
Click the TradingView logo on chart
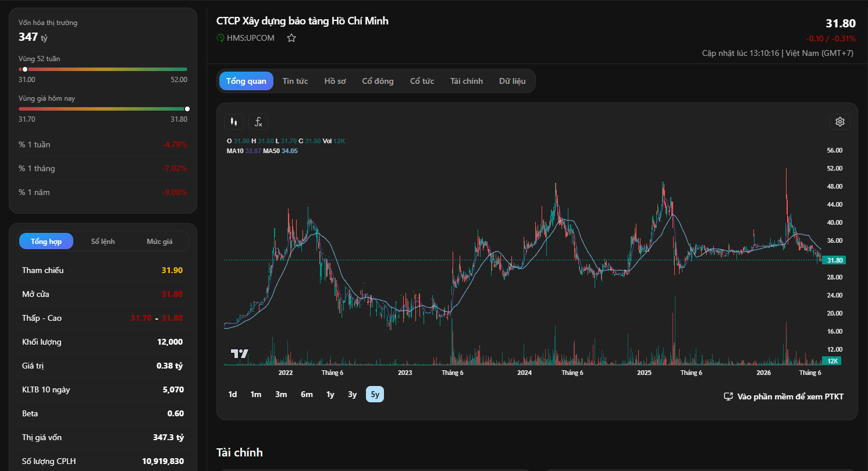click(x=239, y=353)
